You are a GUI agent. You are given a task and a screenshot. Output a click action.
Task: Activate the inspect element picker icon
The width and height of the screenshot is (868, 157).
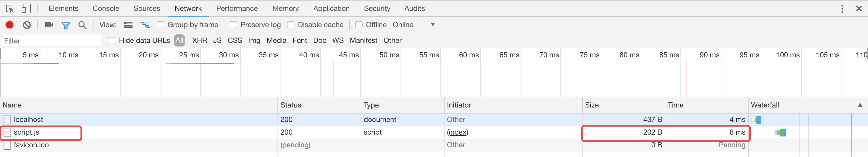(x=10, y=8)
